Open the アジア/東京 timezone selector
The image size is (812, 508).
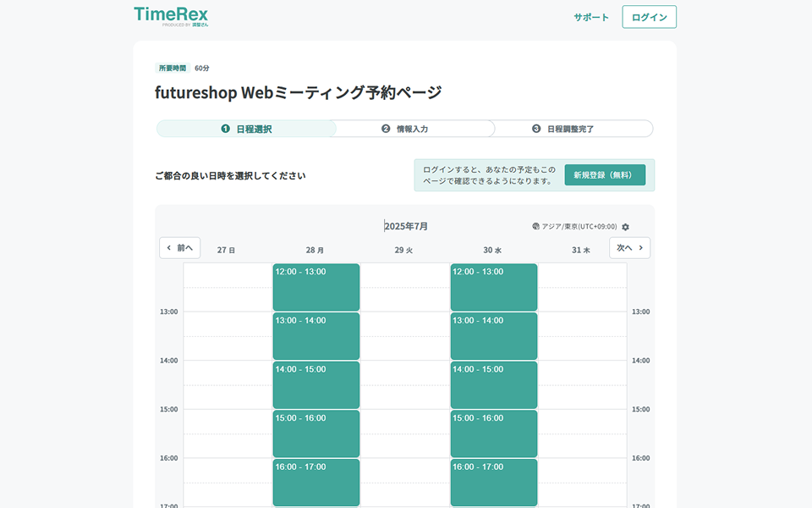(x=579, y=227)
